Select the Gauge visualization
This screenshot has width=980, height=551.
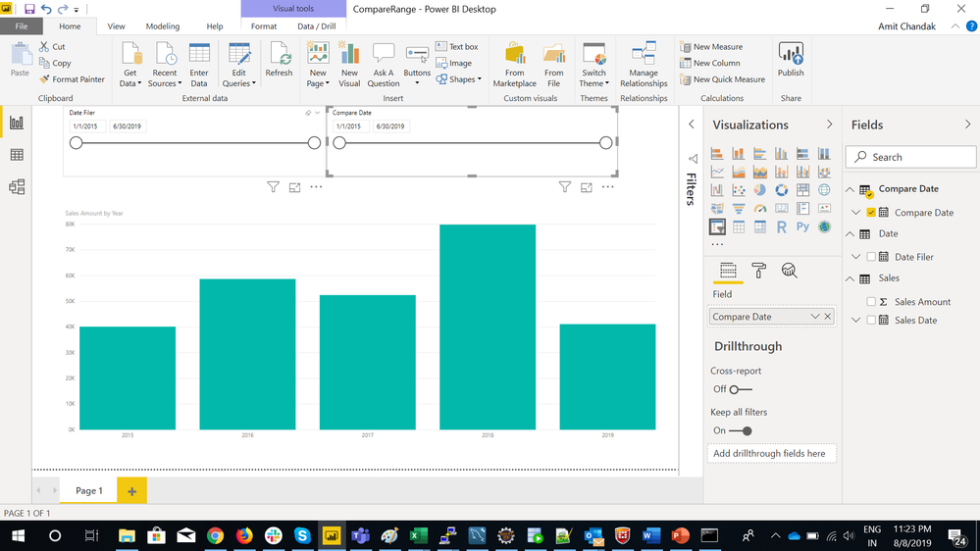(x=760, y=209)
